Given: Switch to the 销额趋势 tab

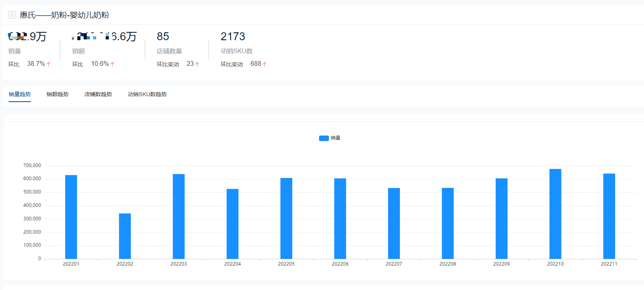Looking at the screenshot, I should click(58, 94).
